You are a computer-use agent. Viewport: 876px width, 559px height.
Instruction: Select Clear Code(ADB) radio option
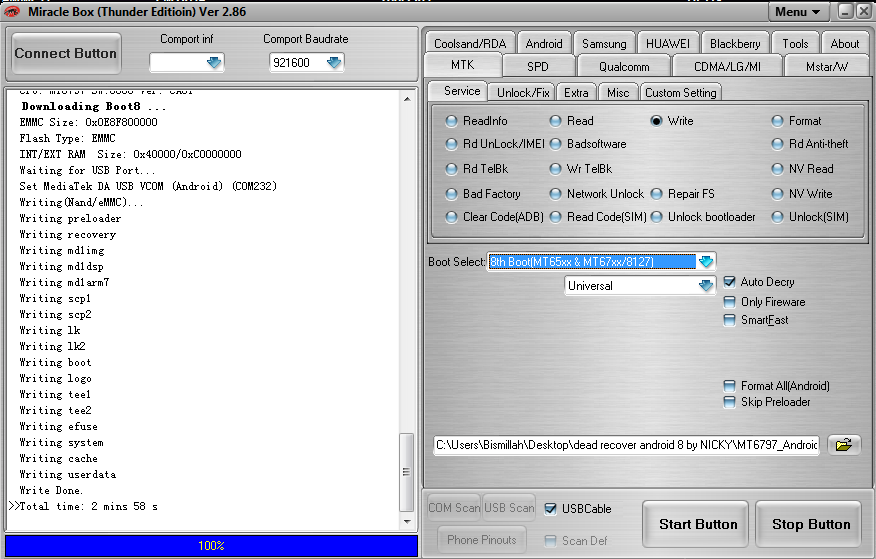(451, 217)
